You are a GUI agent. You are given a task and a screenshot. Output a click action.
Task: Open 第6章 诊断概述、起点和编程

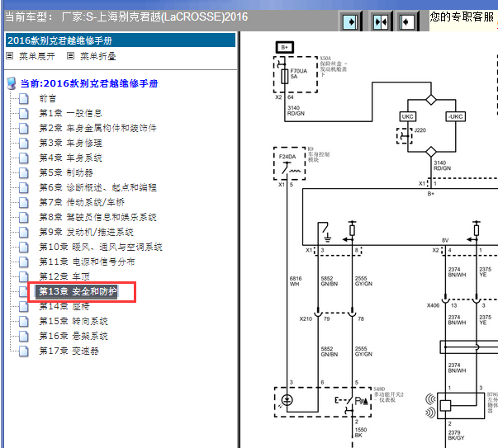coord(97,187)
